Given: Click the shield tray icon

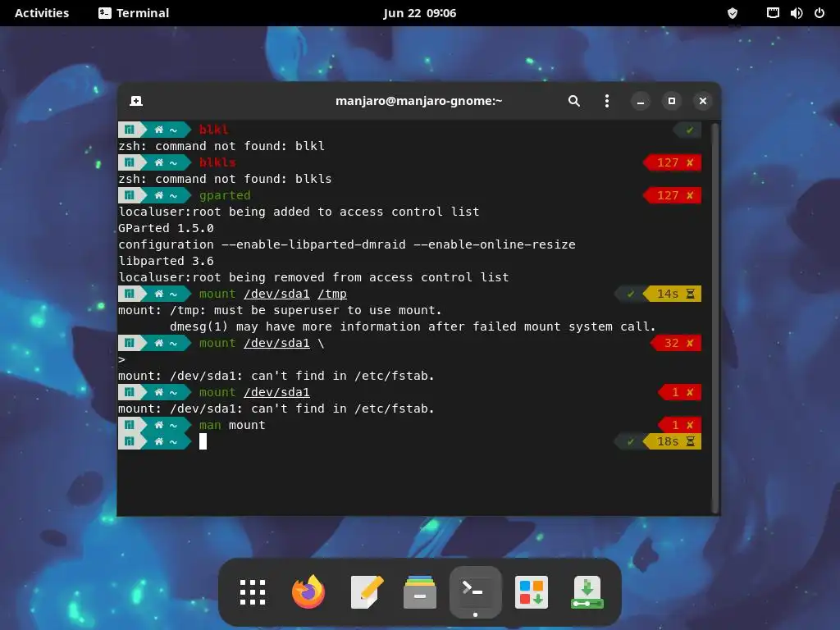Looking at the screenshot, I should [733, 13].
